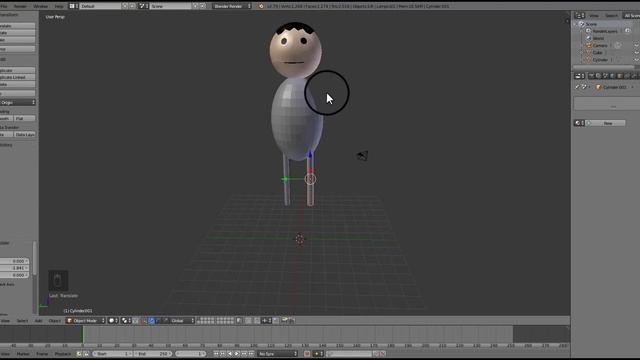Open the 3D viewport Object menu

55,321
